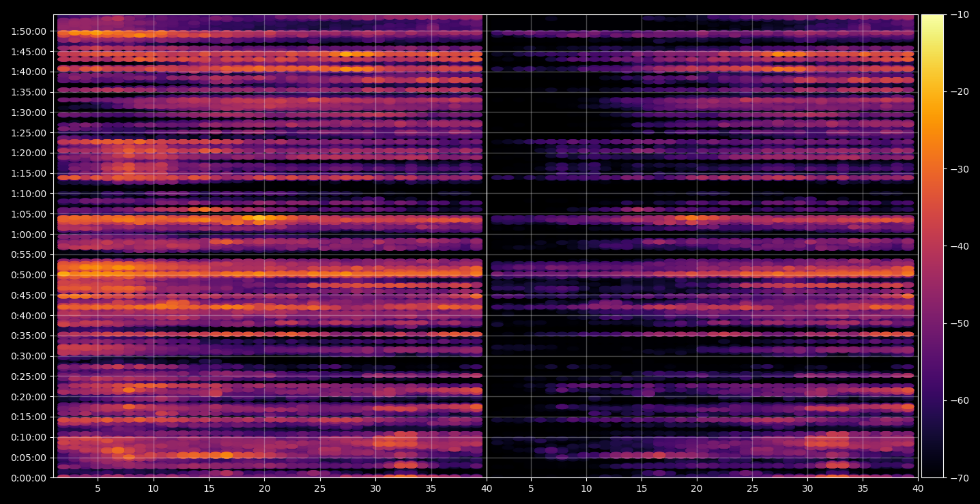Click x-axis label 35 under the right heatmap
Viewport: 980px width, 504px height.
863,488
